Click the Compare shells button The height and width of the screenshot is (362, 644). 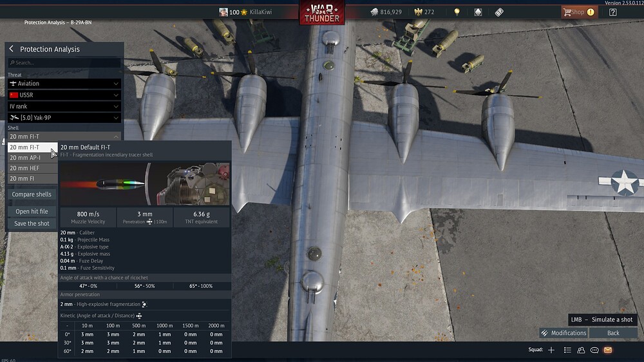tap(32, 195)
